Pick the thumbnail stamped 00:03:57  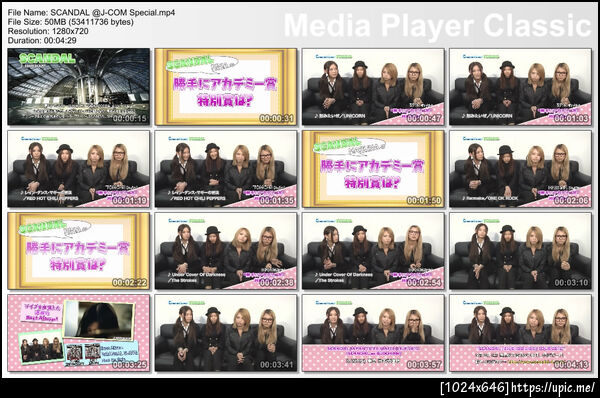[x=373, y=333]
